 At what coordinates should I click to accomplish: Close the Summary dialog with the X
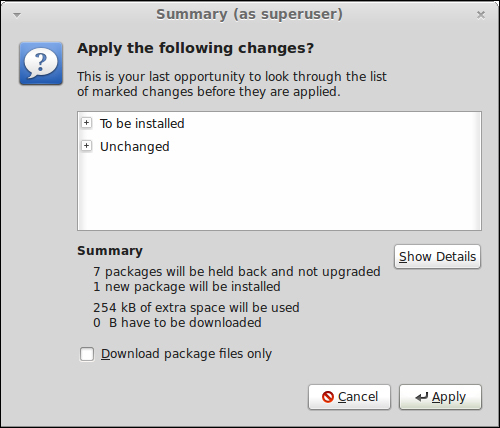click(481, 15)
